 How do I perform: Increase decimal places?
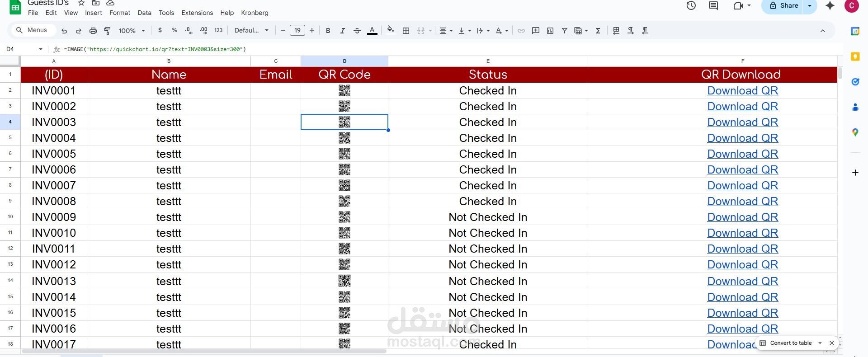(x=203, y=30)
